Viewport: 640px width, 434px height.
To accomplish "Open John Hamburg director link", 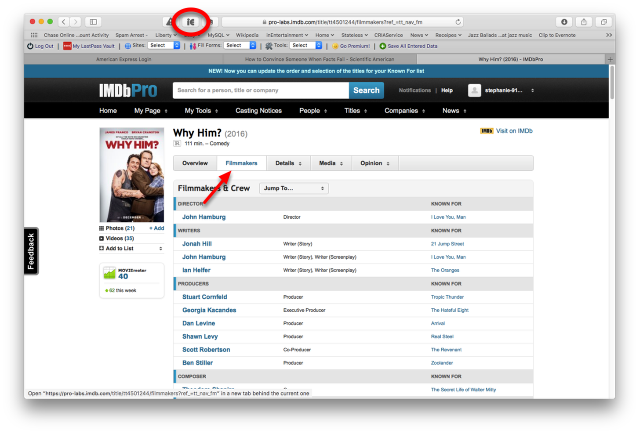I will click(204, 217).
